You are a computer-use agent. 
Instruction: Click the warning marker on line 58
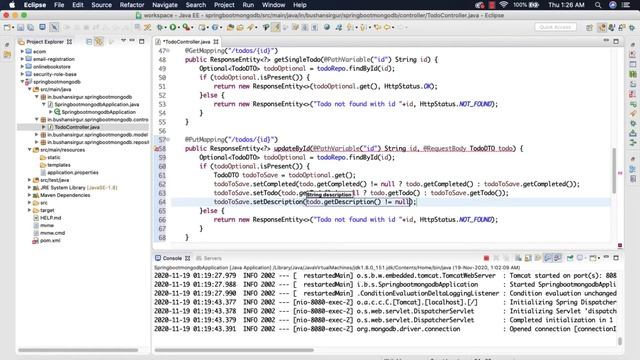click(156, 149)
